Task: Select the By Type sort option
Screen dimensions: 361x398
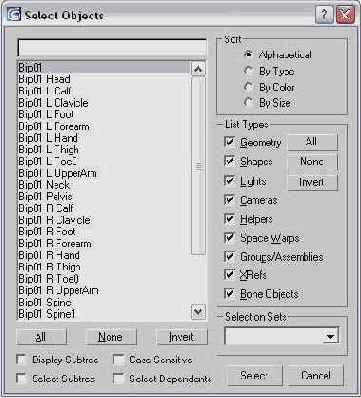Action: click(248, 71)
